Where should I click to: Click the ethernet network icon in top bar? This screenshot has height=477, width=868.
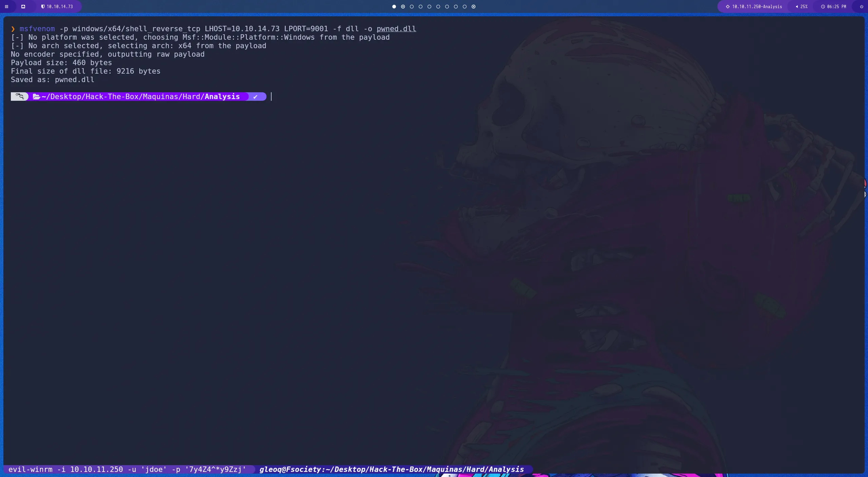pos(24,6)
